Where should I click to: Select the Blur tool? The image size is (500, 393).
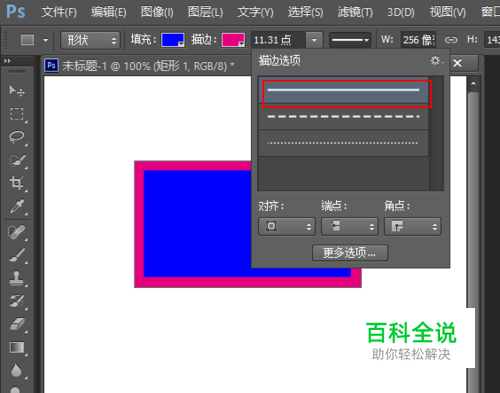tap(17, 370)
